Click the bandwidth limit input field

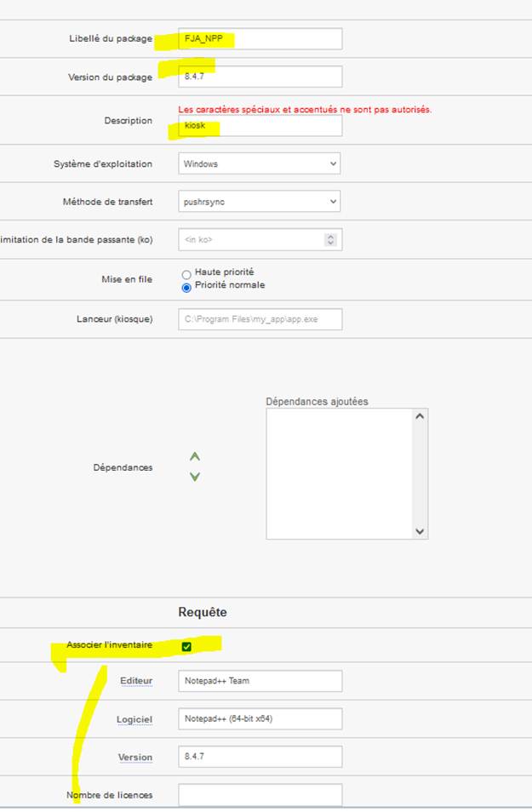point(251,240)
